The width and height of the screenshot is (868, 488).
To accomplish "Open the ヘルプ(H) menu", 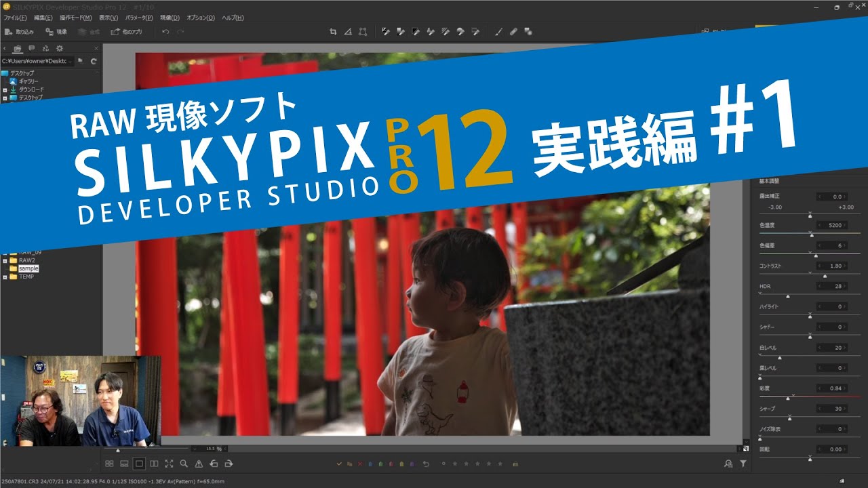I will pos(233,18).
